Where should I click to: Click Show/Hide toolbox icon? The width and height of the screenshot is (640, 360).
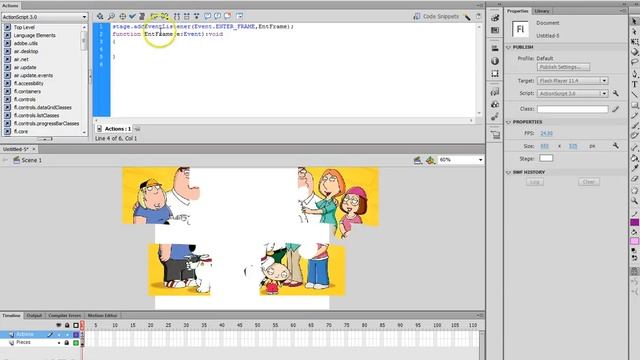(x=239, y=16)
